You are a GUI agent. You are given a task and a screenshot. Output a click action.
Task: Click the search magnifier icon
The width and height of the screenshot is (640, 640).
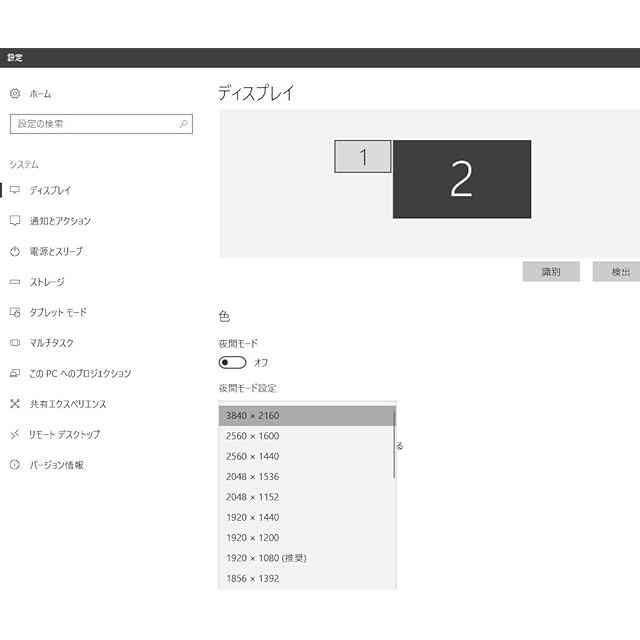tap(184, 124)
